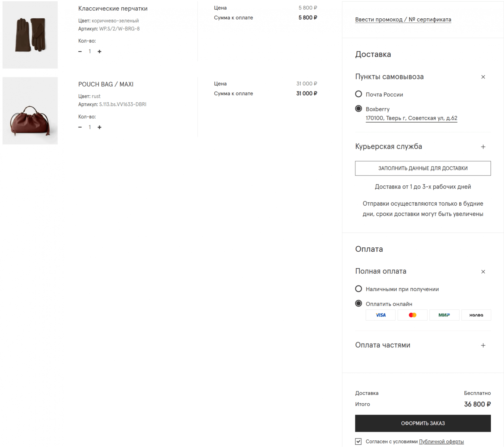This screenshot has height=447, width=504.
Task: Decrease quantity of Классические перчатки
Action: [x=80, y=51]
